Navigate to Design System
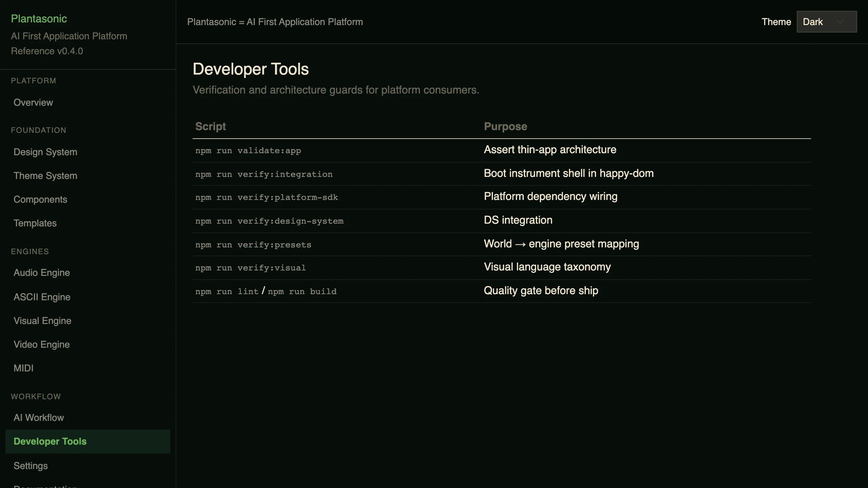Image resolution: width=868 pixels, height=488 pixels. click(88, 152)
